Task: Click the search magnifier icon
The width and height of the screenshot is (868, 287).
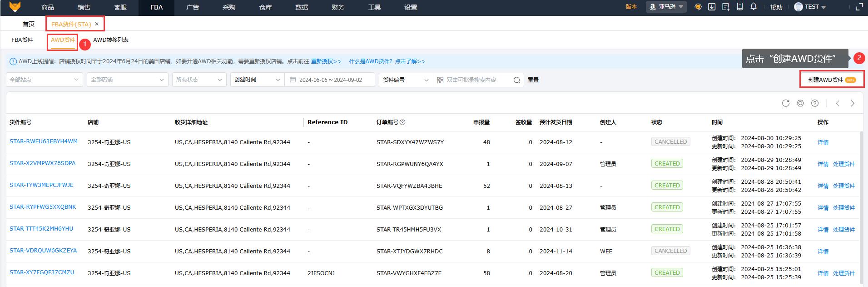Action: [517, 80]
